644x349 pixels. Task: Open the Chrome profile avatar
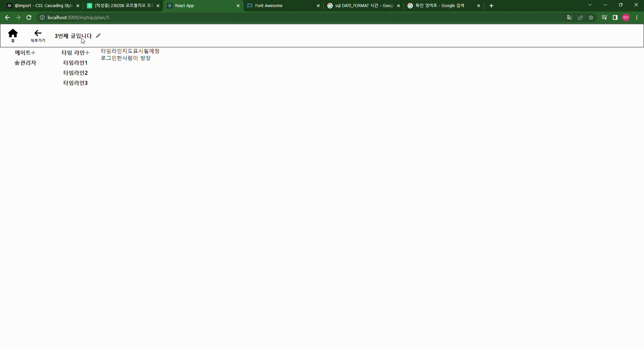point(626,17)
